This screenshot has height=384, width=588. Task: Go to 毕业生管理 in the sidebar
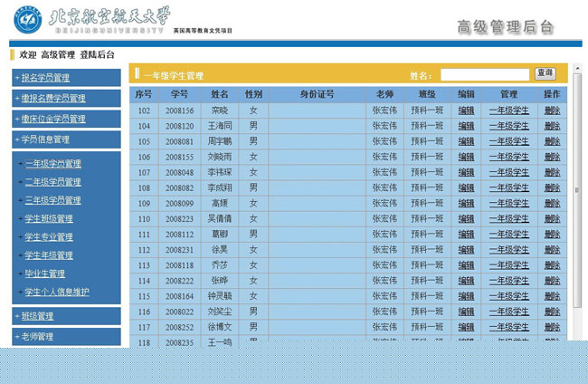click(x=44, y=274)
